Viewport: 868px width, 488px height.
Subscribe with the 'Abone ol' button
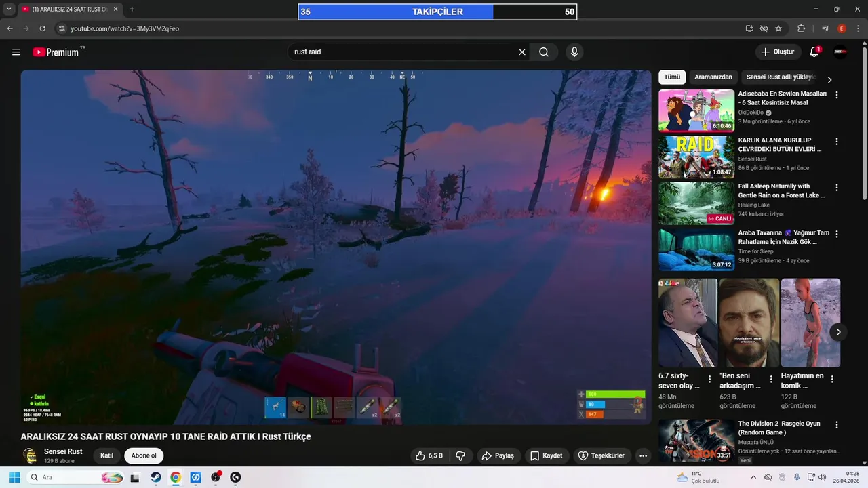(x=144, y=455)
